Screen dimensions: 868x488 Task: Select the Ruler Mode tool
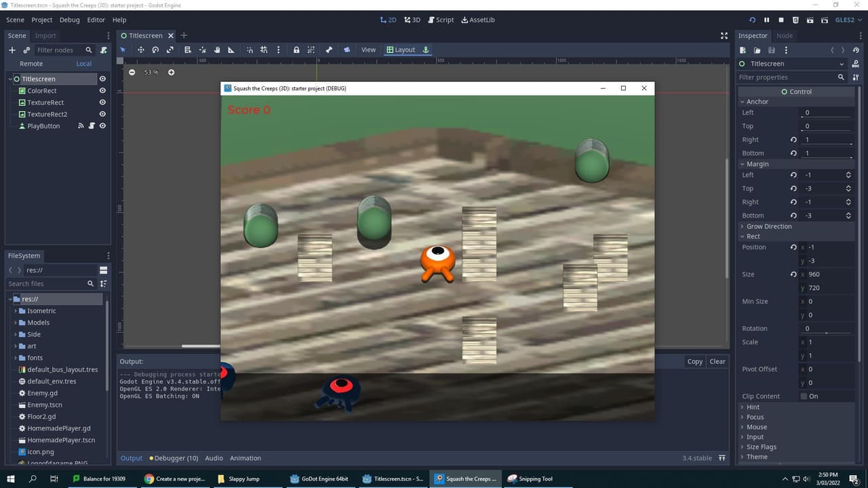coord(231,49)
